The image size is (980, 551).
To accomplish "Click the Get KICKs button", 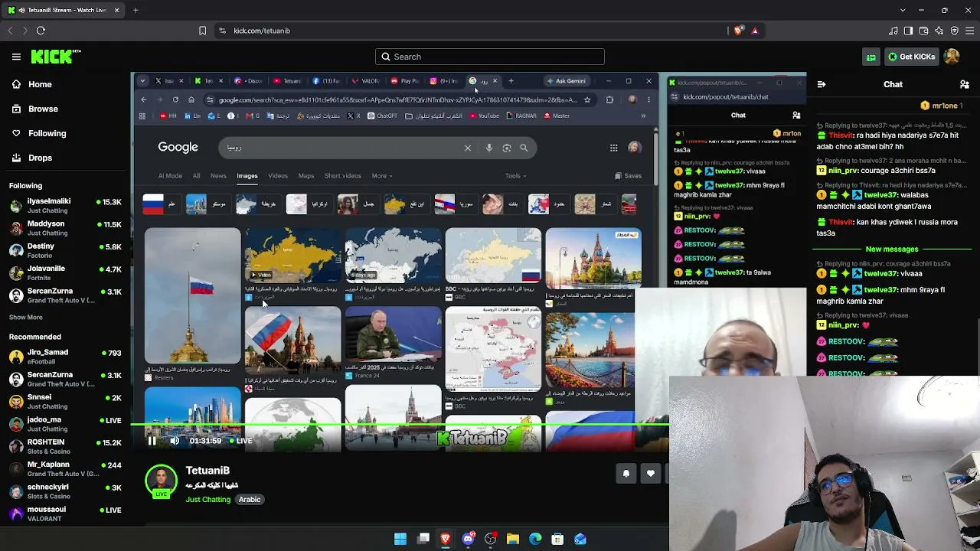I will (x=911, y=57).
